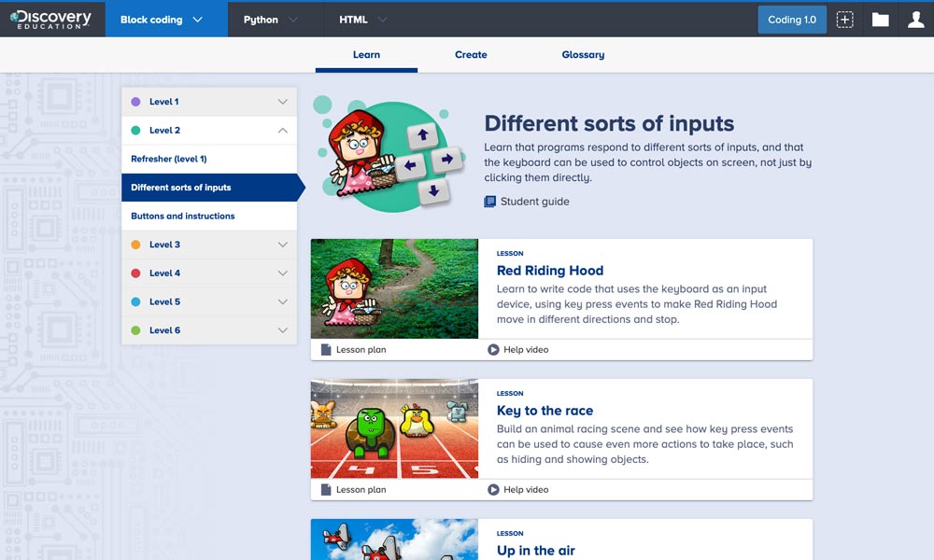Click the Red Riding Hood help video play icon

[x=493, y=349]
